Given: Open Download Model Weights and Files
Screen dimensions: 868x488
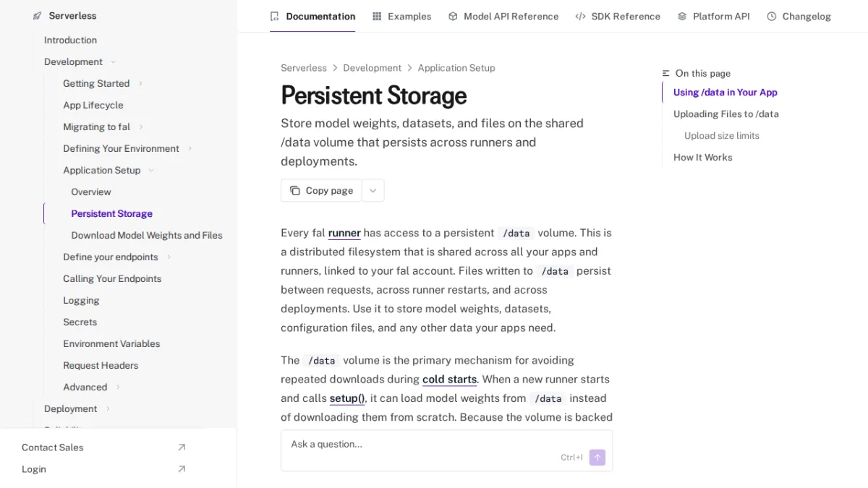Looking at the screenshot, I should click(147, 236).
